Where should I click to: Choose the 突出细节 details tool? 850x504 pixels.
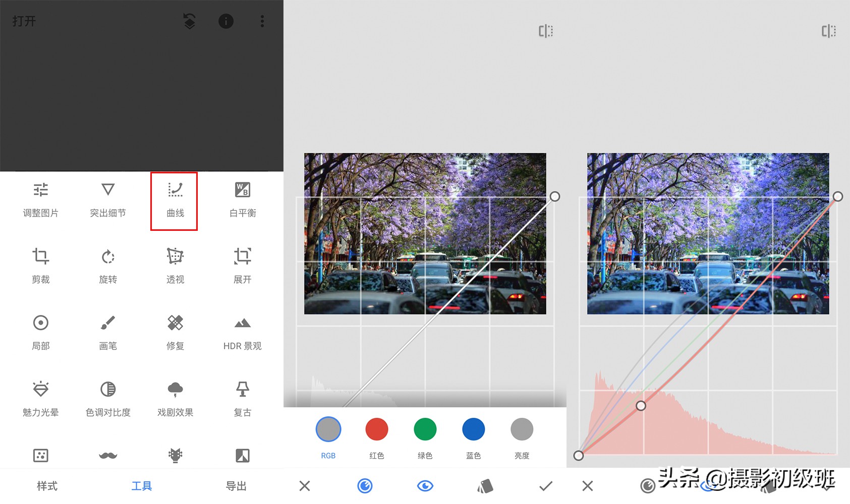(108, 201)
